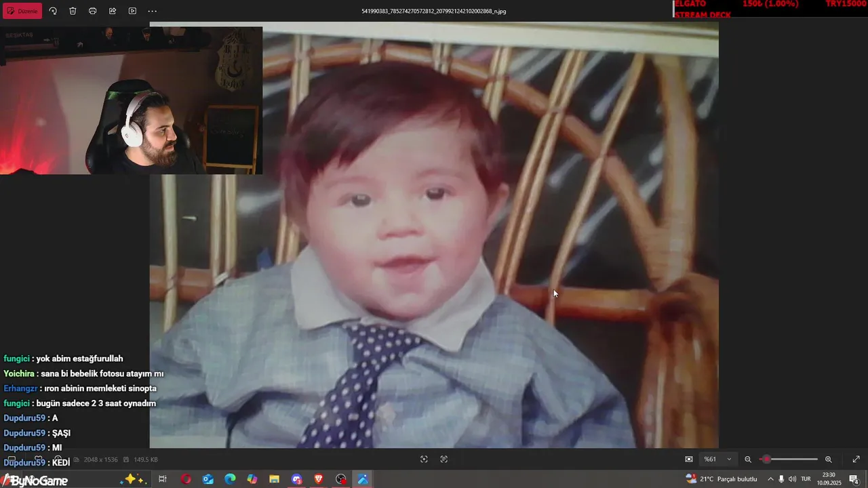Click the Düzenle edit button

click(22, 11)
